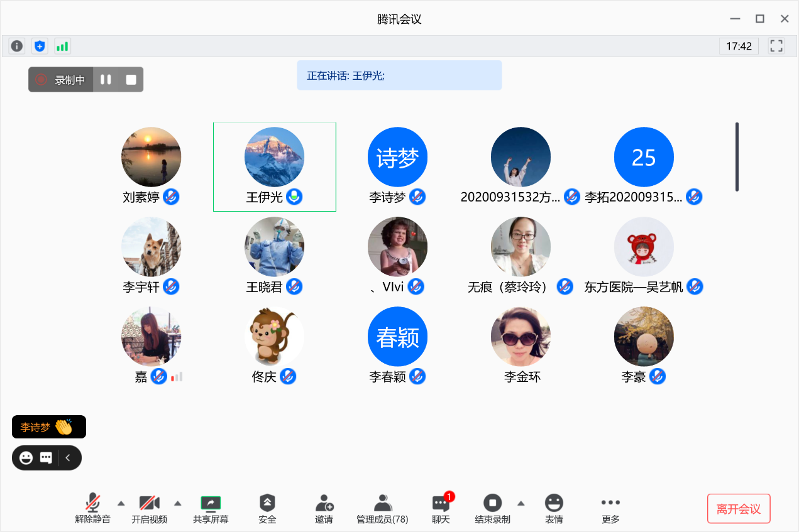Start screen sharing with 共享屏幕
The width and height of the screenshot is (799, 532).
[211, 509]
